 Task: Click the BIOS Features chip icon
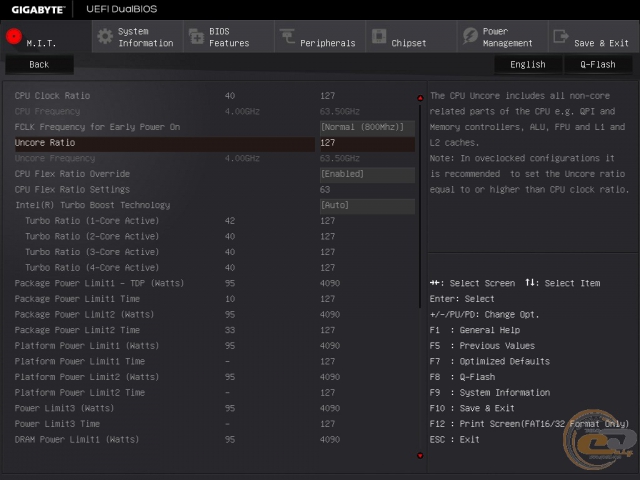point(196,37)
